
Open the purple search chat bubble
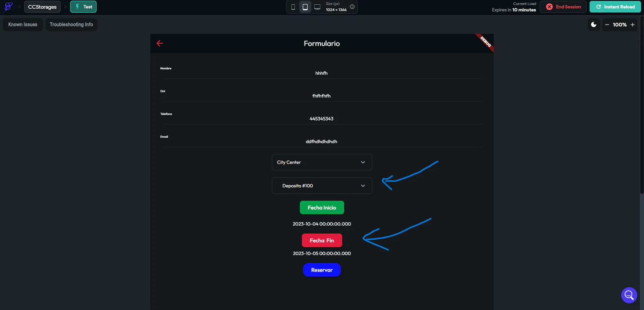(629, 295)
